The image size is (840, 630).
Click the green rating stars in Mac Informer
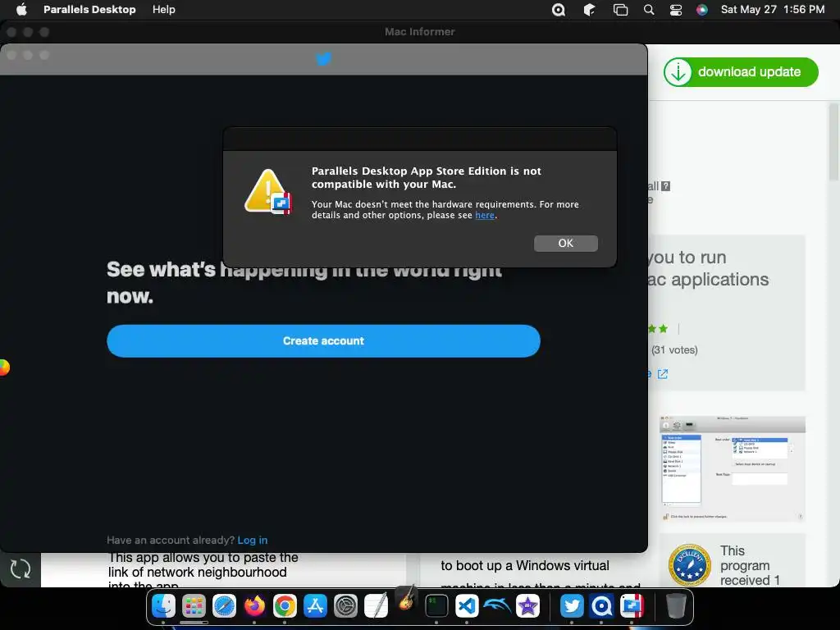point(659,328)
